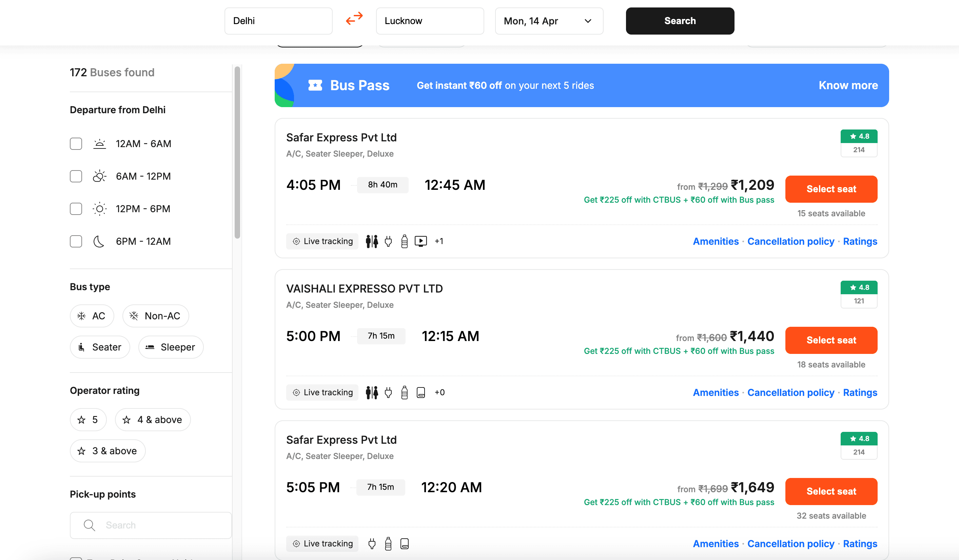This screenshot has width=959, height=560.
Task: Filter by 4 & above operator rating
Action: [153, 420]
